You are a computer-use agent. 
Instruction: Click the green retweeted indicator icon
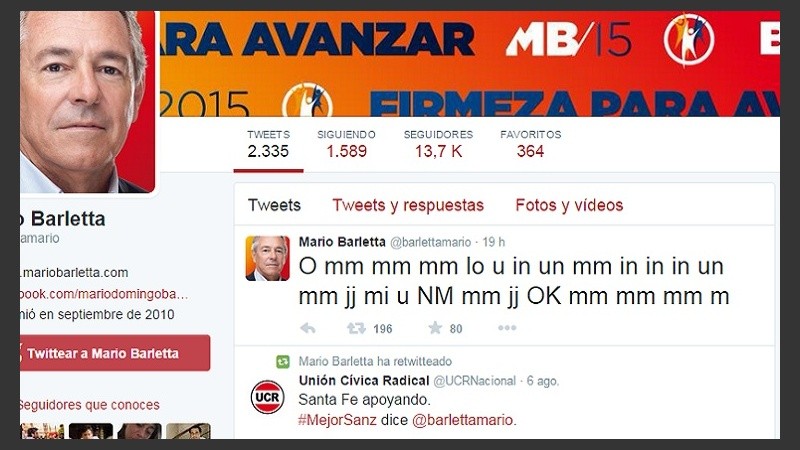pyautogui.click(x=283, y=361)
